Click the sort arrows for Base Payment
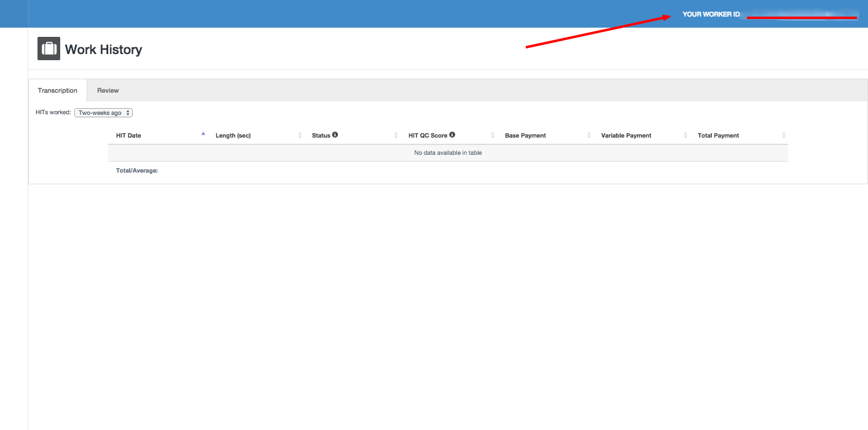Viewport: 868px width, 430px height. [x=589, y=135]
